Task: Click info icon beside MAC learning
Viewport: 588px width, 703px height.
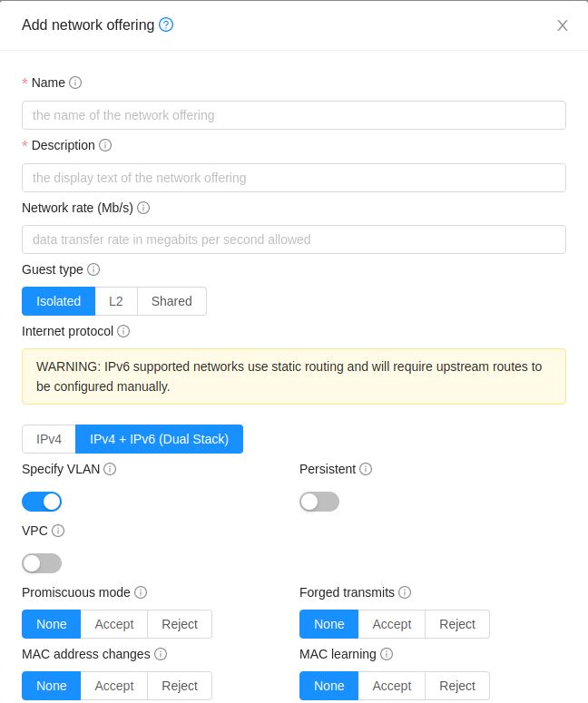Action: 387,654
